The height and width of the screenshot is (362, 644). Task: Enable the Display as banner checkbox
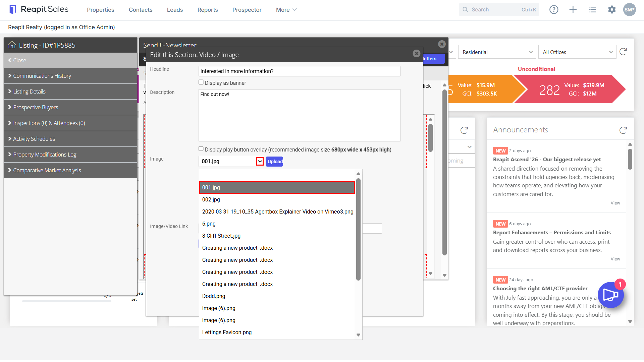coord(201,82)
